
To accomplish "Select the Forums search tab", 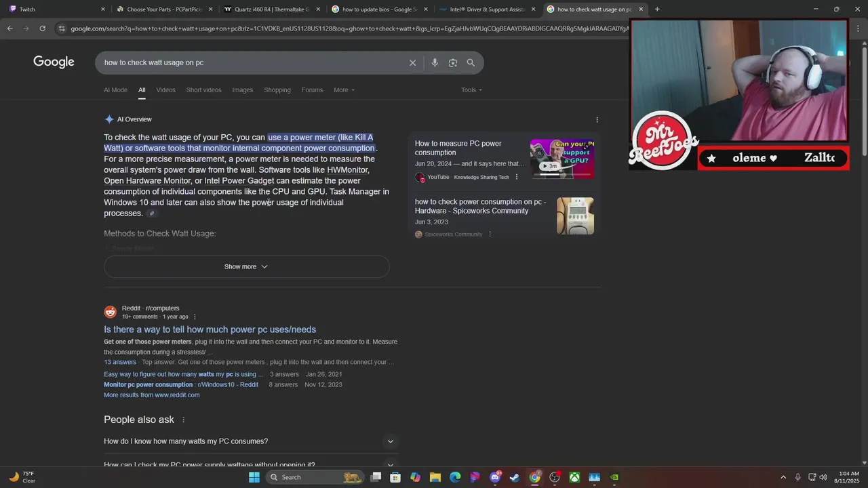I will click(x=312, y=90).
